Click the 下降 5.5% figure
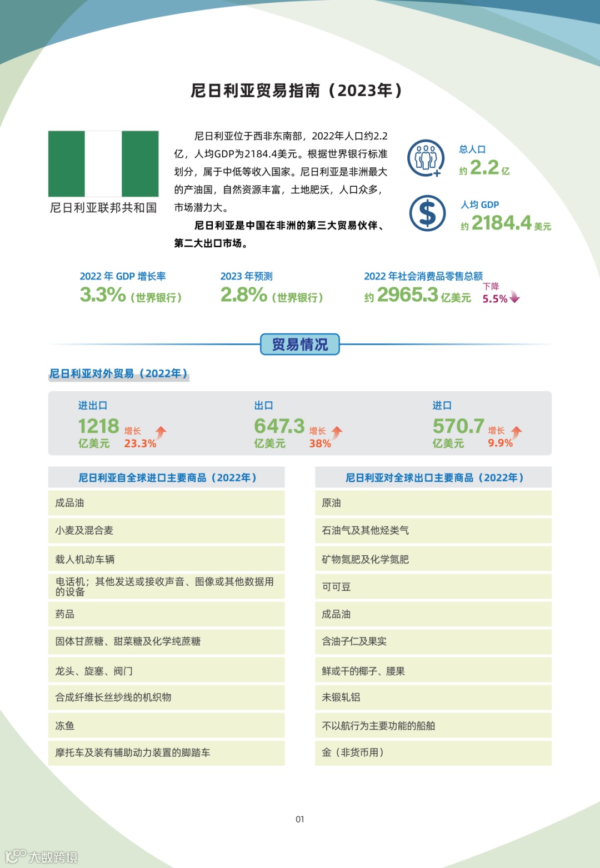 click(495, 294)
